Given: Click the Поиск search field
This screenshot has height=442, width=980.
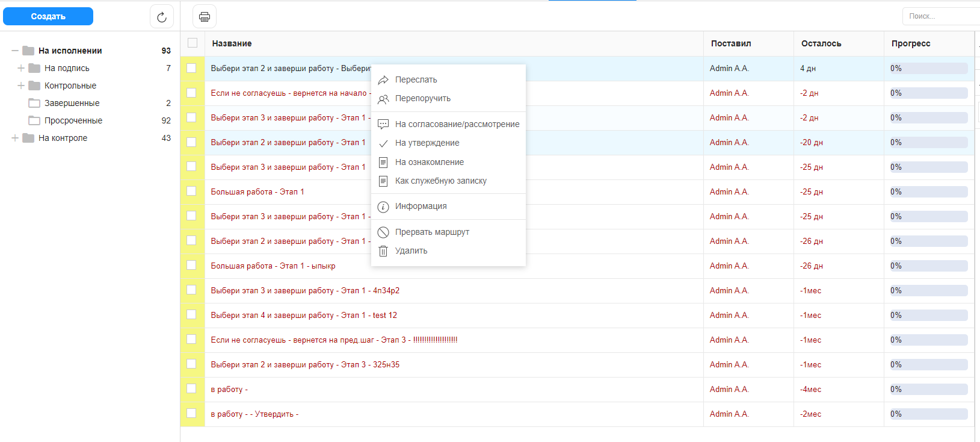Looking at the screenshot, I should point(941,16).
